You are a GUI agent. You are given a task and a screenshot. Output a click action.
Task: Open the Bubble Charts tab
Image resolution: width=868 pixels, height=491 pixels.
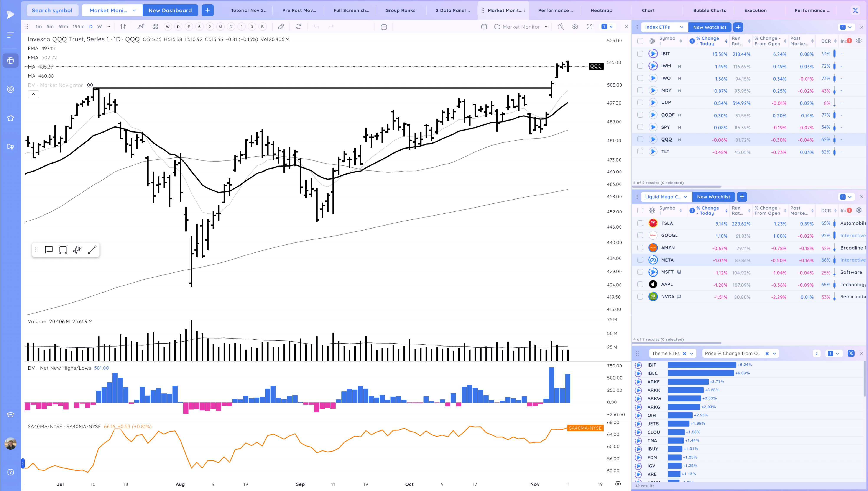click(709, 10)
